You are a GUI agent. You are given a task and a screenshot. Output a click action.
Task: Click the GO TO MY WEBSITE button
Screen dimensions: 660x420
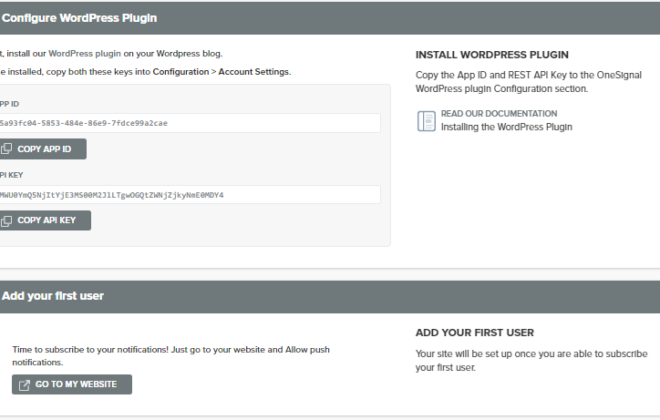tap(72, 384)
